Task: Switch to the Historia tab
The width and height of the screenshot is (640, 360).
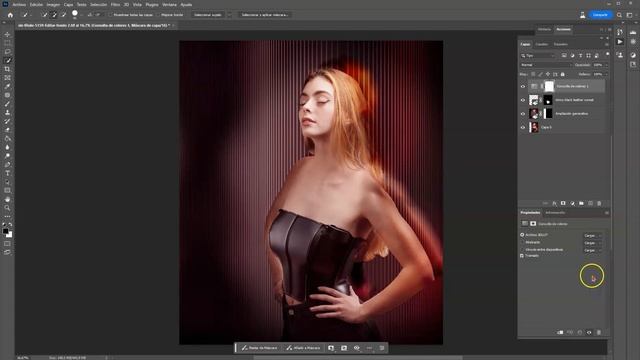Action: (x=544, y=29)
